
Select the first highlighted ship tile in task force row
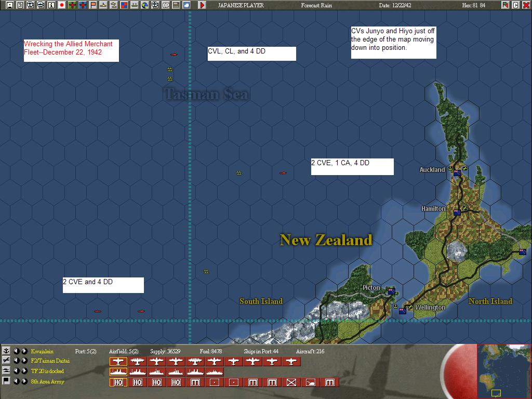point(118,372)
